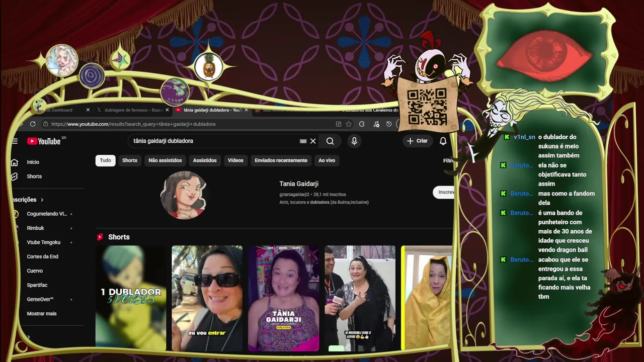Click the QR code on the overlay
Image resolution: width=644 pixels, height=362 pixels.
click(427, 107)
